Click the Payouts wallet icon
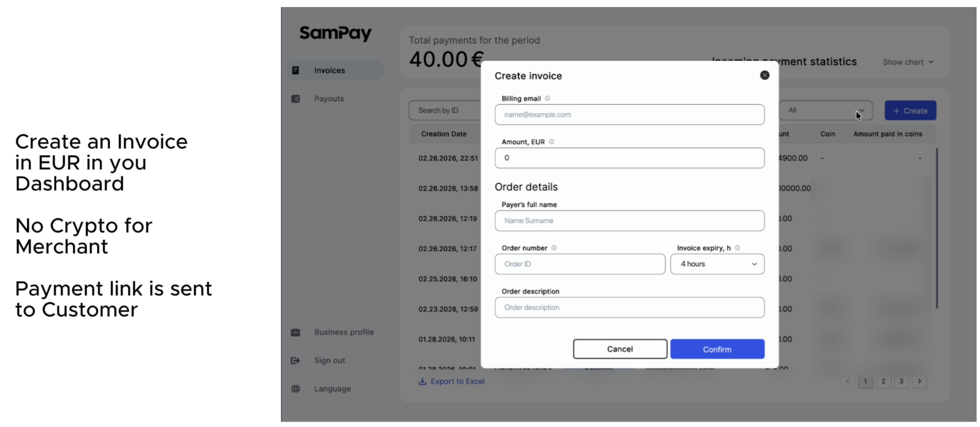Image resolution: width=980 pixels, height=427 pixels. coord(296,99)
